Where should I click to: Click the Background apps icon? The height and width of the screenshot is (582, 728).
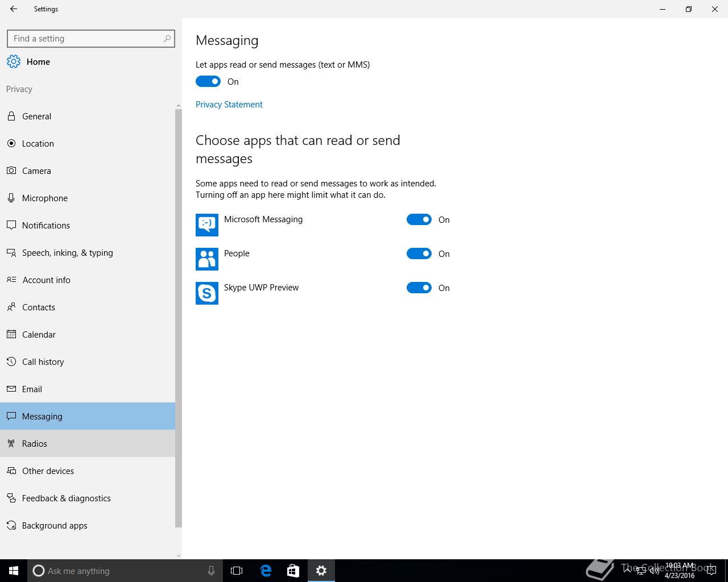click(x=11, y=525)
